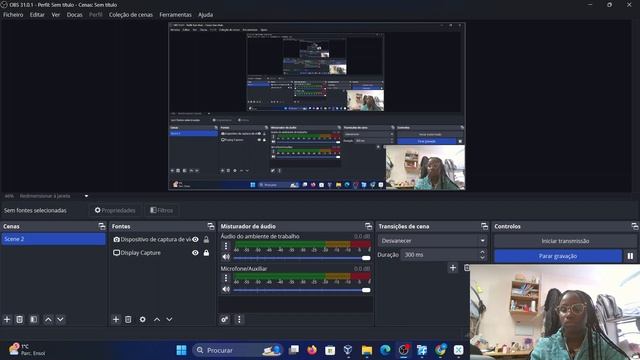
Task: Open File Explorer from the taskbar
Action: click(367, 350)
